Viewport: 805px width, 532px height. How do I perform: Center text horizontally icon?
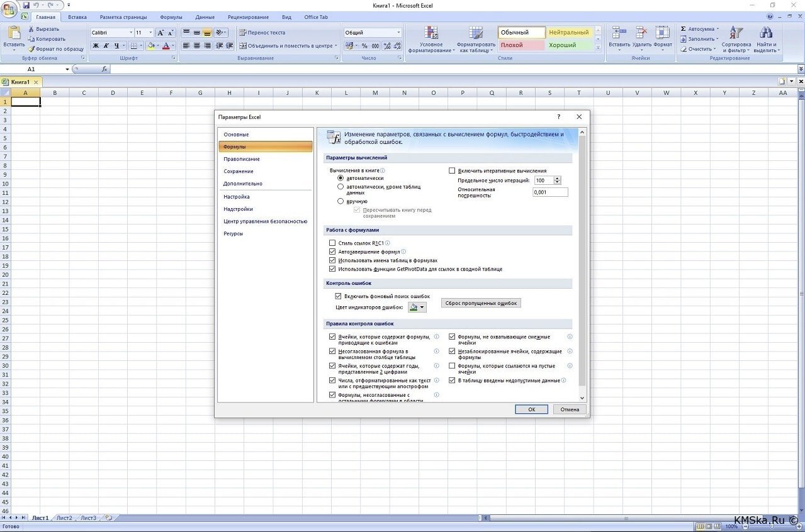(x=197, y=46)
